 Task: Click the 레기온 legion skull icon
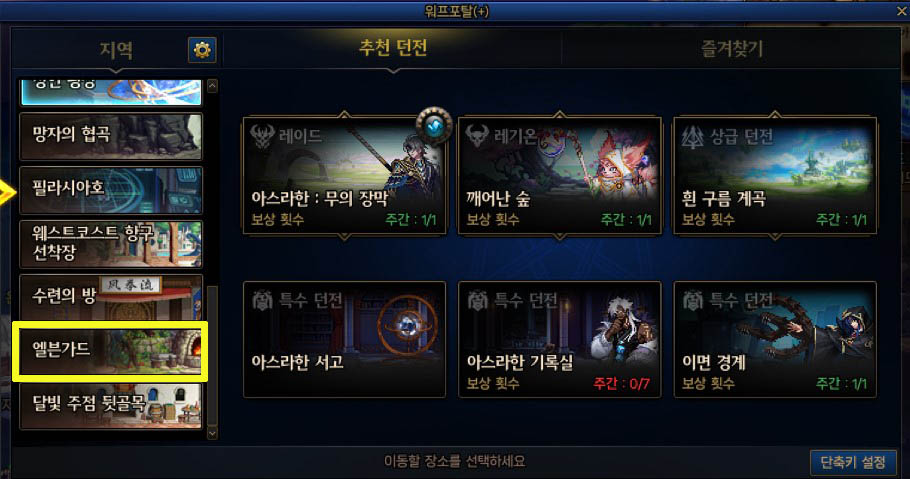tap(477, 136)
